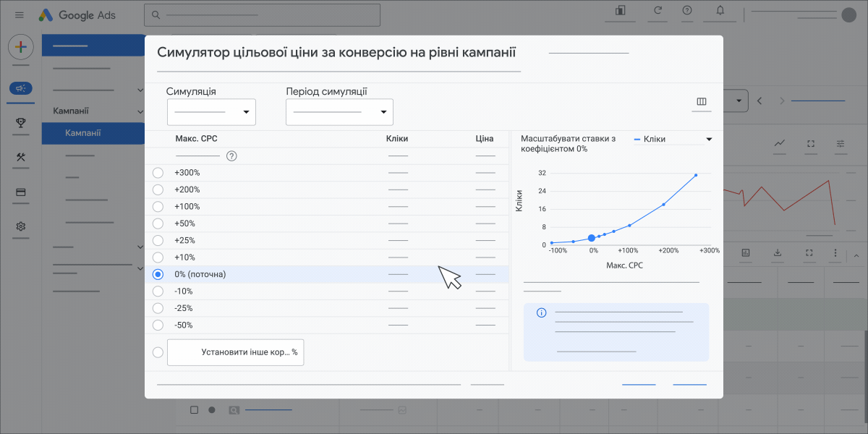This screenshot has width=868, height=434.
Task: Click the Масштабувати ставки chart caption
Action: 568,144
